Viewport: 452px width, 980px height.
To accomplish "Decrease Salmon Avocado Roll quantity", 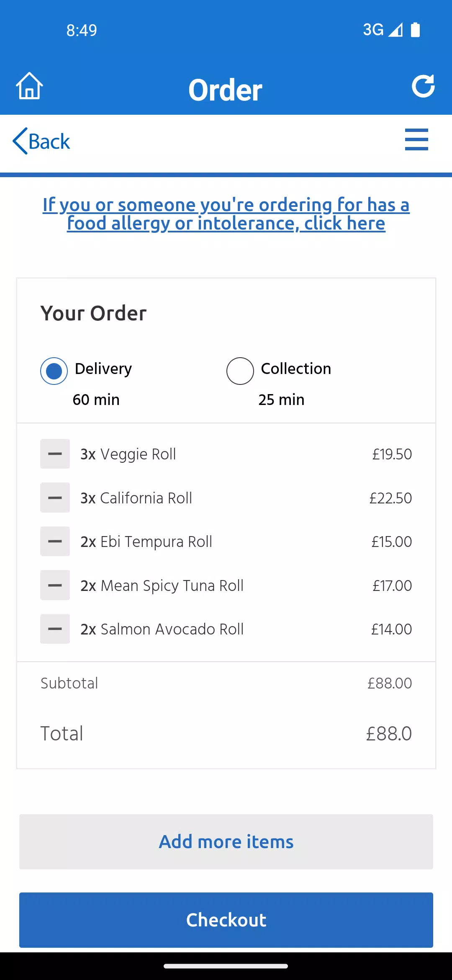I will point(55,629).
